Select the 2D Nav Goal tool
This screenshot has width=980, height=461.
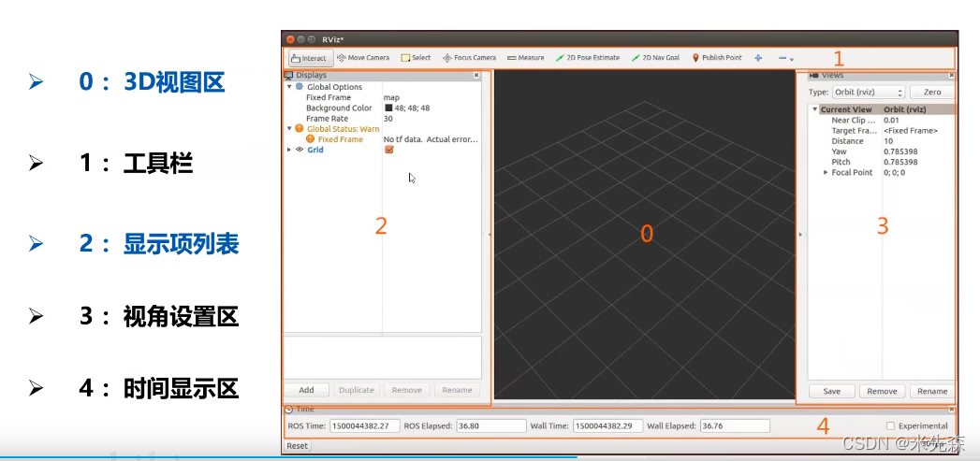655,57
